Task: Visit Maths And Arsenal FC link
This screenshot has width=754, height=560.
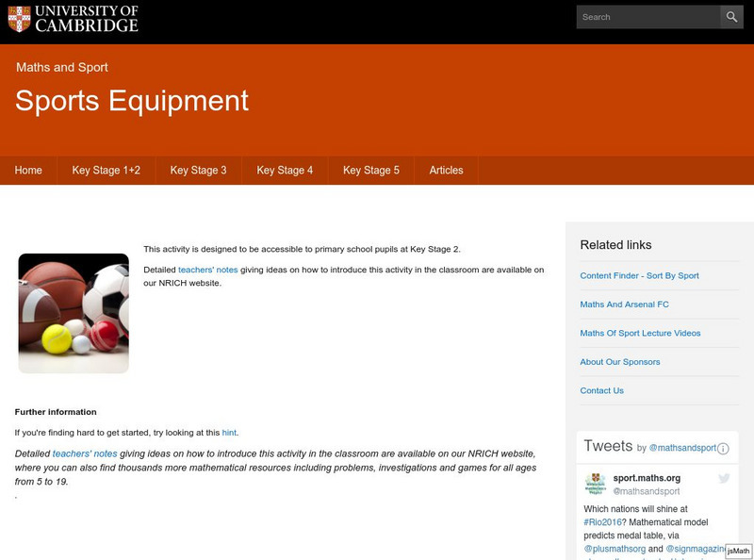Action: click(x=624, y=305)
